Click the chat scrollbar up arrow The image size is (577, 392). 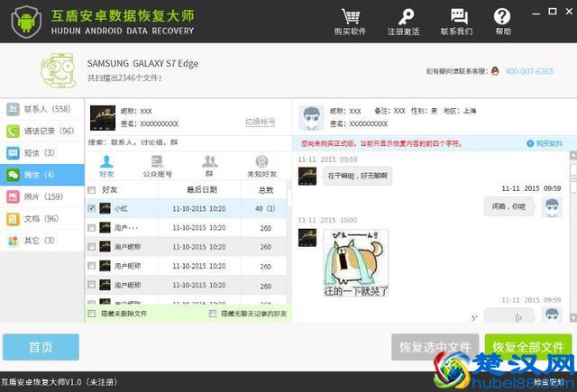pyautogui.click(x=573, y=155)
